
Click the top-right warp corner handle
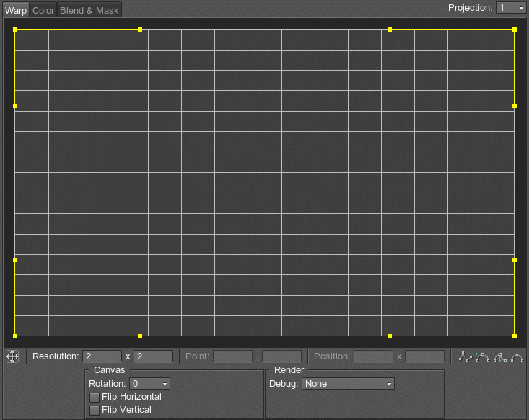pos(514,30)
